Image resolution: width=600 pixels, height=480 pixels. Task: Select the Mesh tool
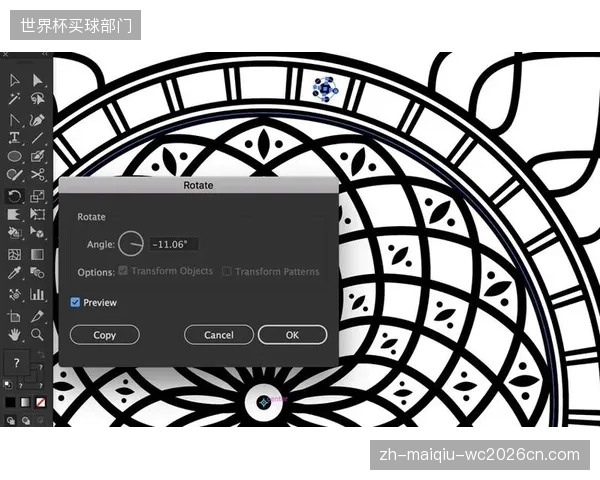coord(14,255)
